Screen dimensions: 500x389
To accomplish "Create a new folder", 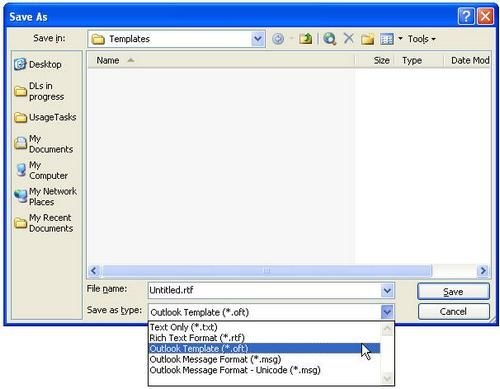I will [367, 39].
